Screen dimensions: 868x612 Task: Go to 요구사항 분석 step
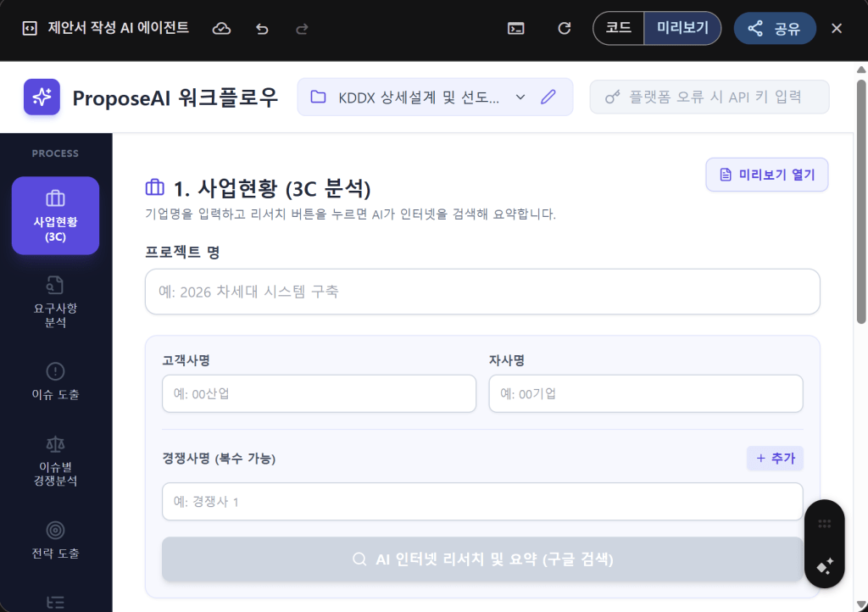pos(55,302)
